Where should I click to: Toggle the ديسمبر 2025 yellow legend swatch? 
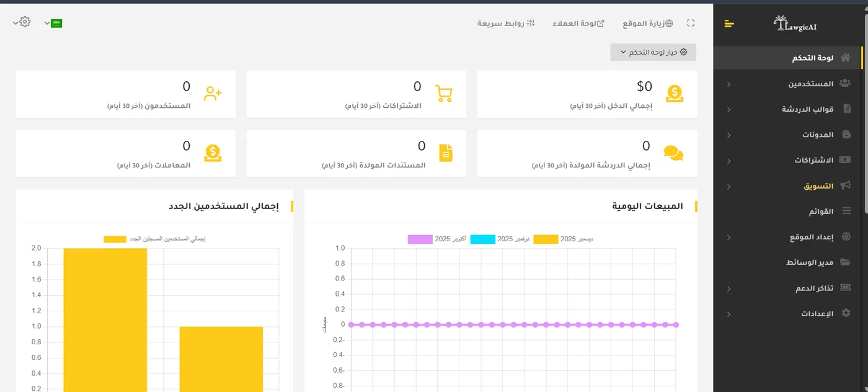pos(546,239)
